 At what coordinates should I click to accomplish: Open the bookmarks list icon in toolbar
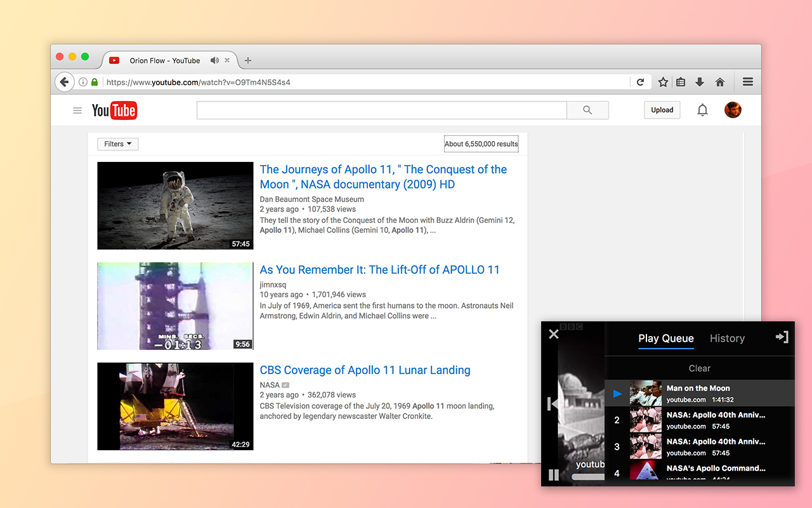click(x=681, y=82)
